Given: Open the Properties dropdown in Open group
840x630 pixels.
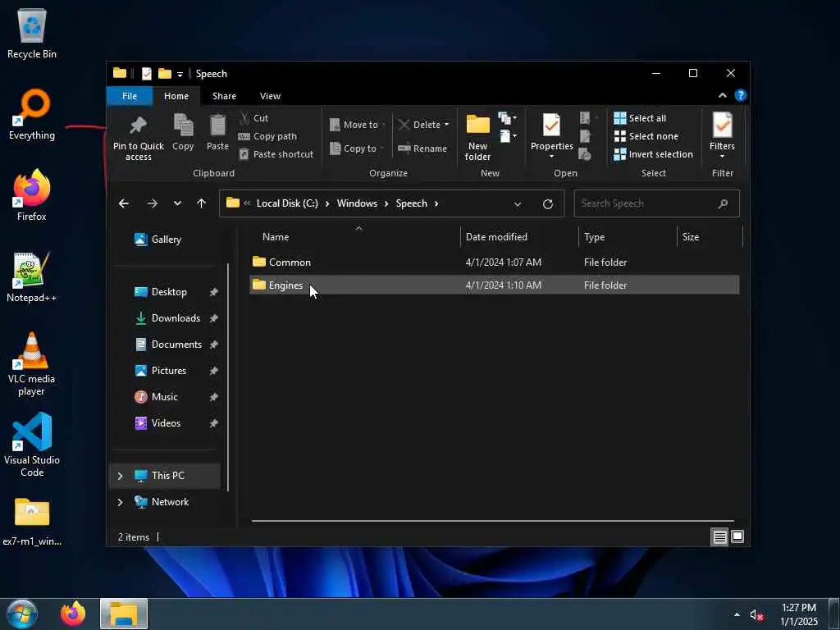Looking at the screenshot, I should [551, 157].
